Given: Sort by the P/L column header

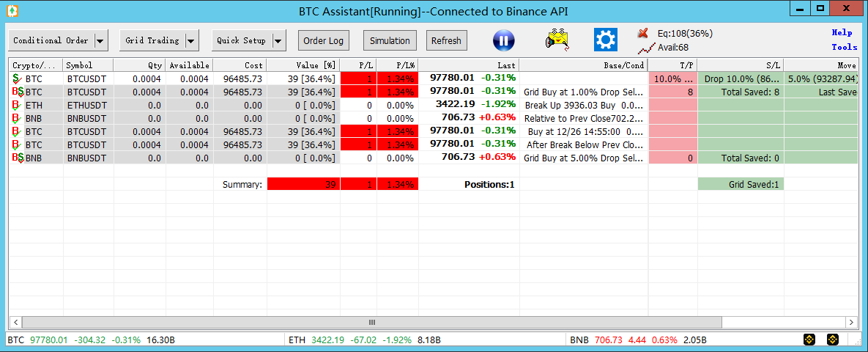Looking at the screenshot, I should pos(359,65).
